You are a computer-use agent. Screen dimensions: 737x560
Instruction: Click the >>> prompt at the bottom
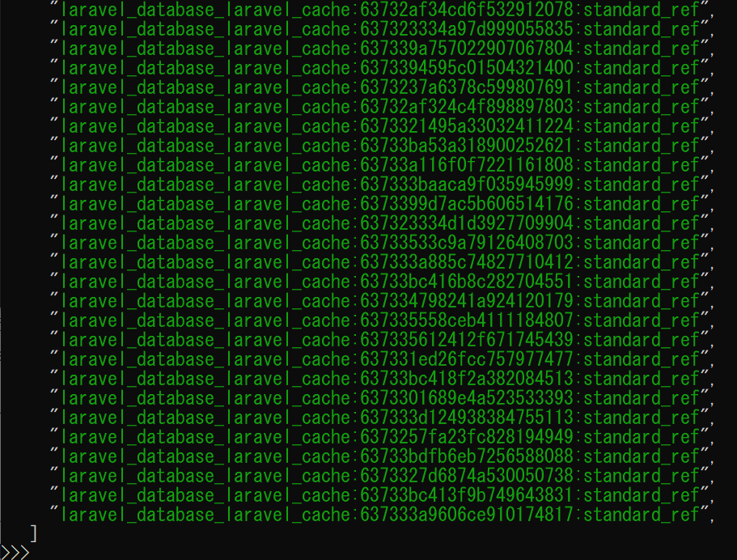point(15,552)
